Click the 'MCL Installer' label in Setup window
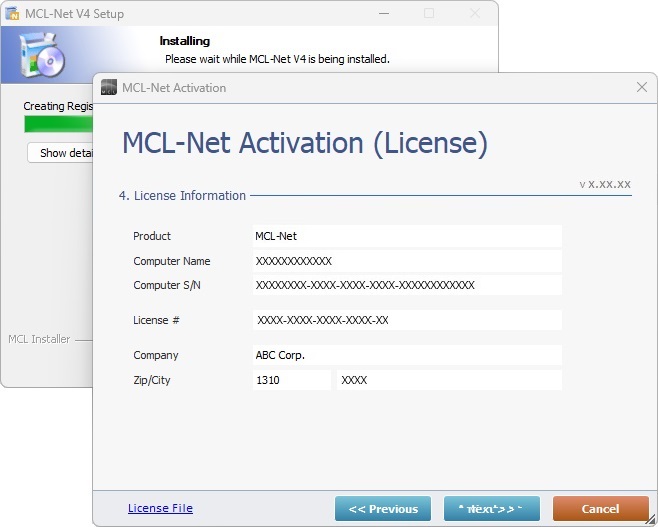Viewport: 658px width, 527px height. (39, 339)
